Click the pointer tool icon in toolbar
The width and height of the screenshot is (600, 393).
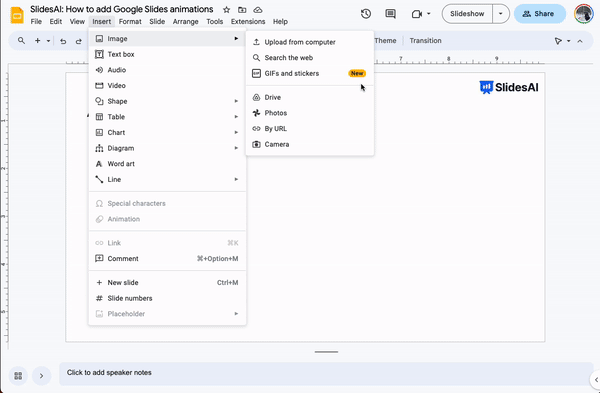[x=558, y=41]
